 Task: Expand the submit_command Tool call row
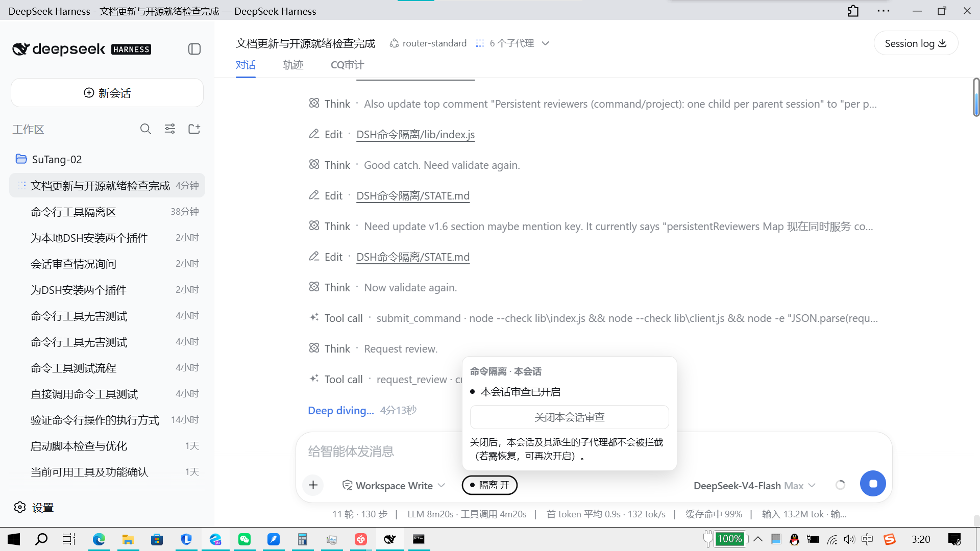[x=594, y=318]
